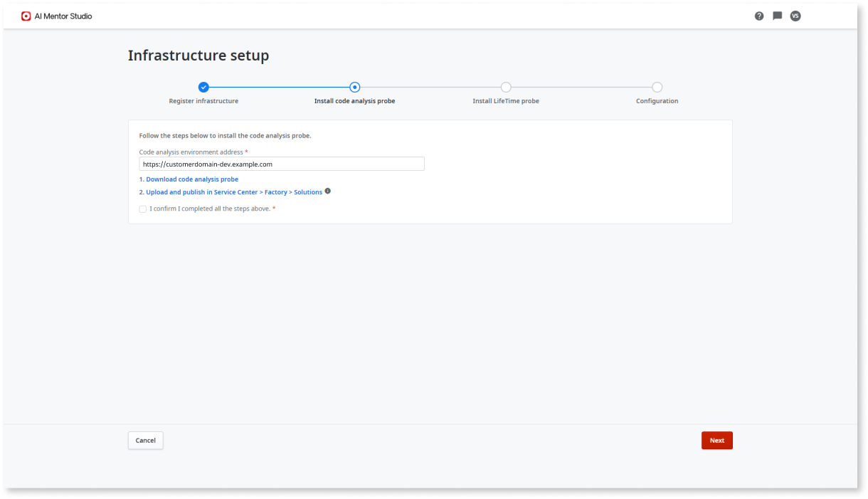Open the help icon in the header
The height and width of the screenshot is (499, 868).
pos(758,16)
